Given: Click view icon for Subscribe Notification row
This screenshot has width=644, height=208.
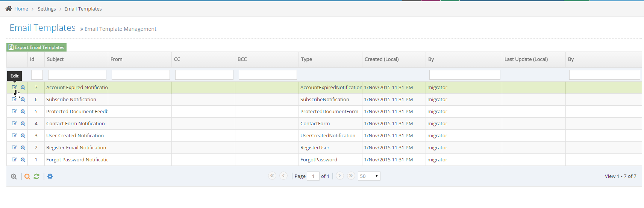Looking at the screenshot, I should click(23, 100).
